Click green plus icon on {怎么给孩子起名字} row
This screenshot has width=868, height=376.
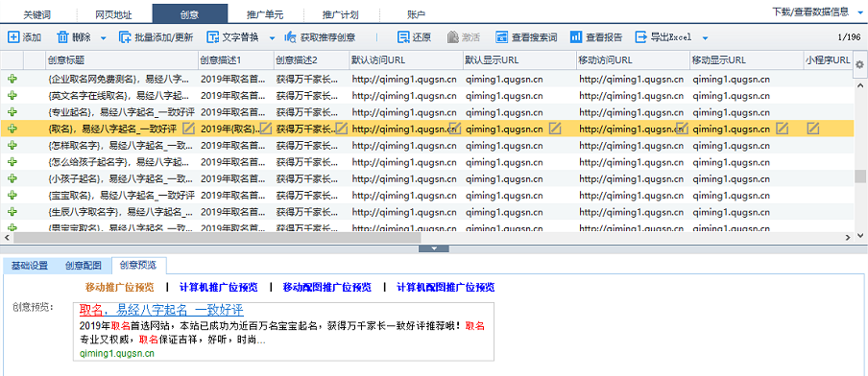pyautogui.click(x=12, y=162)
